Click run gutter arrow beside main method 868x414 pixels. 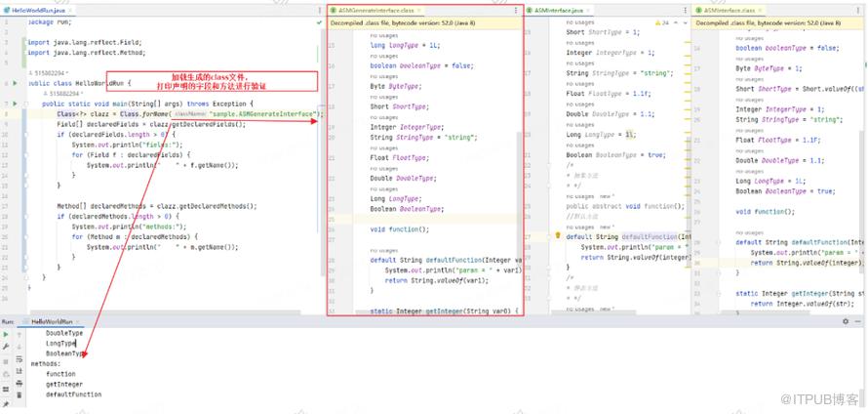click(x=15, y=103)
